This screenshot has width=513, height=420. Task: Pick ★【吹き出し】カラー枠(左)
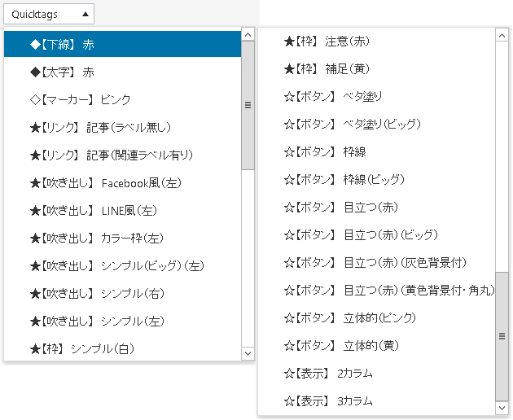tap(123, 238)
